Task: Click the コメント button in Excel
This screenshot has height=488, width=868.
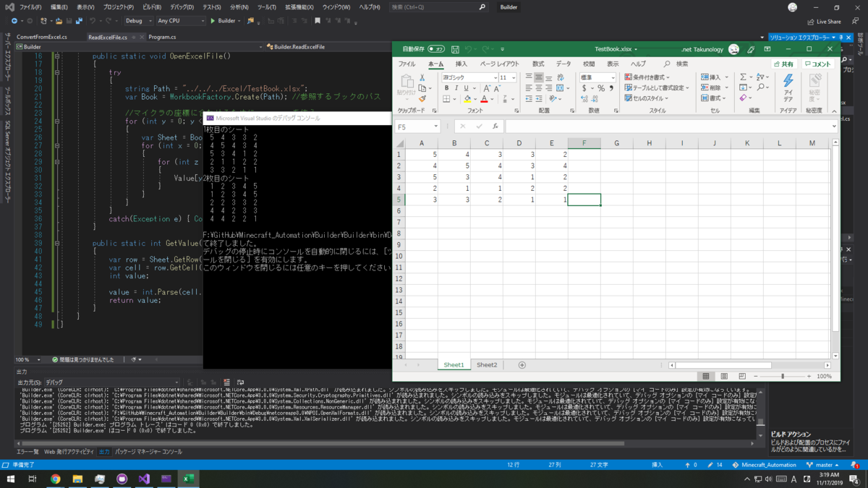Action: coord(817,64)
